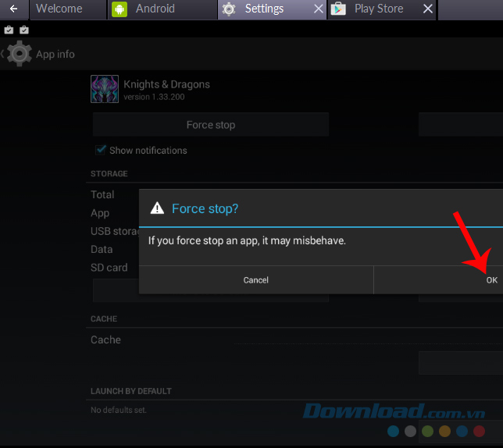Switch to the Welcome tab
This screenshot has height=448, width=503.
[59, 9]
